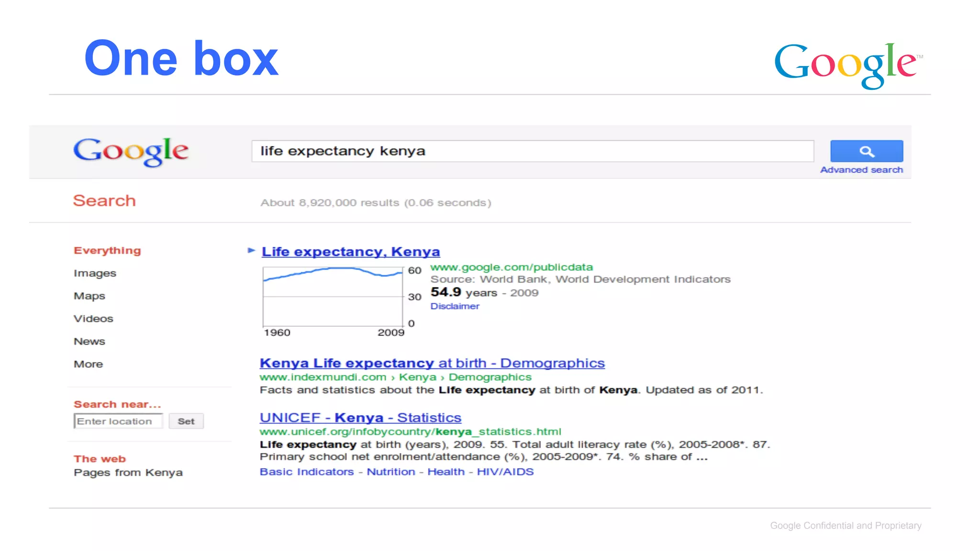Image resolution: width=980 pixels, height=551 pixels.
Task: Click into the search query box
Action: click(532, 151)
